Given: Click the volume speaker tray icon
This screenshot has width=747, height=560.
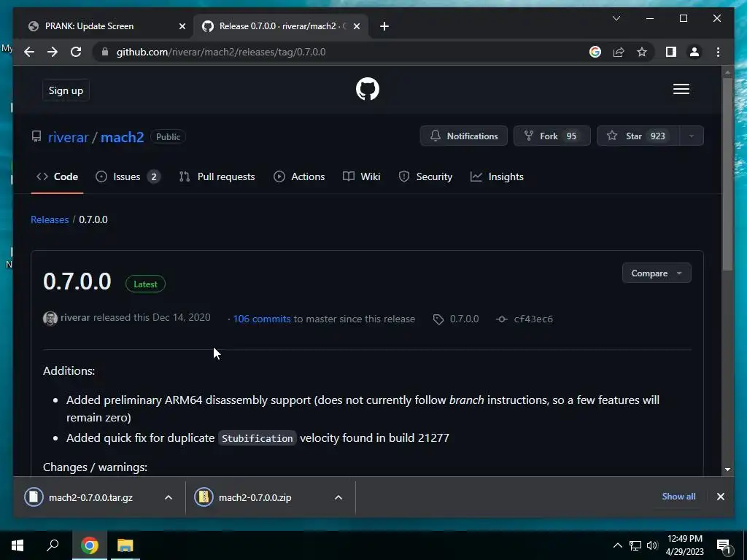Looking at the screenshot, I should tap(652, 545).
